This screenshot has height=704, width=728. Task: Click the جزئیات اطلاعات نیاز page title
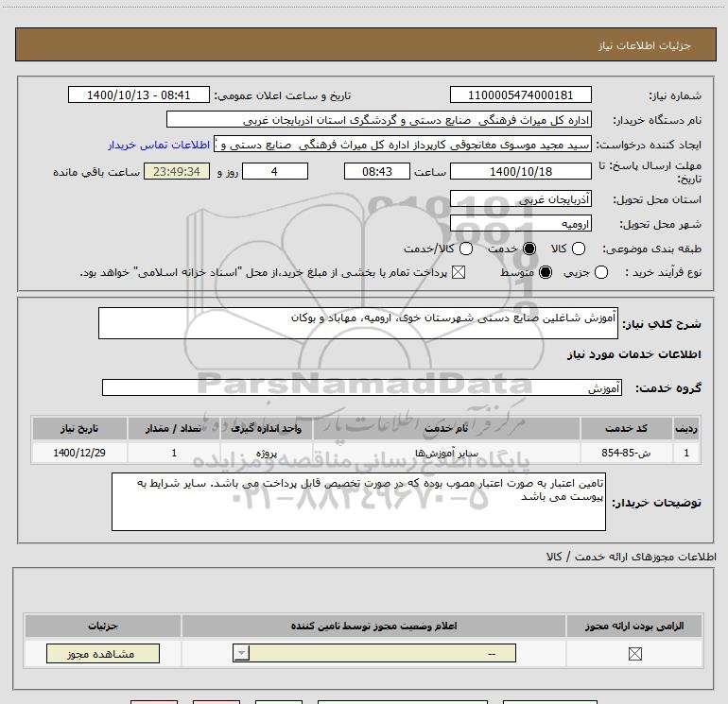tap(645, 45)
